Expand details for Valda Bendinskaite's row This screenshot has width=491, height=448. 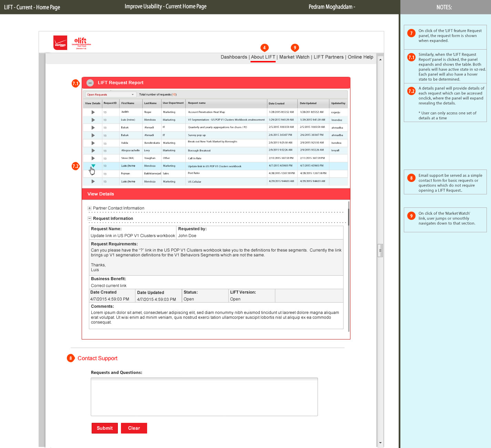click(x=93, y=143)
